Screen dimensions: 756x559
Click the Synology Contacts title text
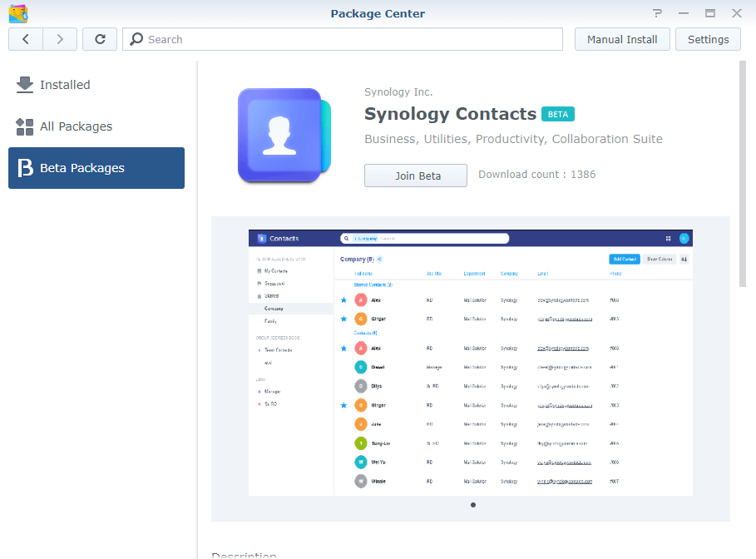pos(450,114)
